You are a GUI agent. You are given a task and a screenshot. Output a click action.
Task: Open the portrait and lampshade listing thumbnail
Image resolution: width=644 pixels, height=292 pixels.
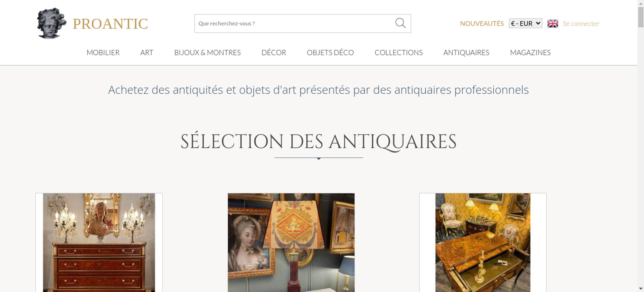point(291,242)
